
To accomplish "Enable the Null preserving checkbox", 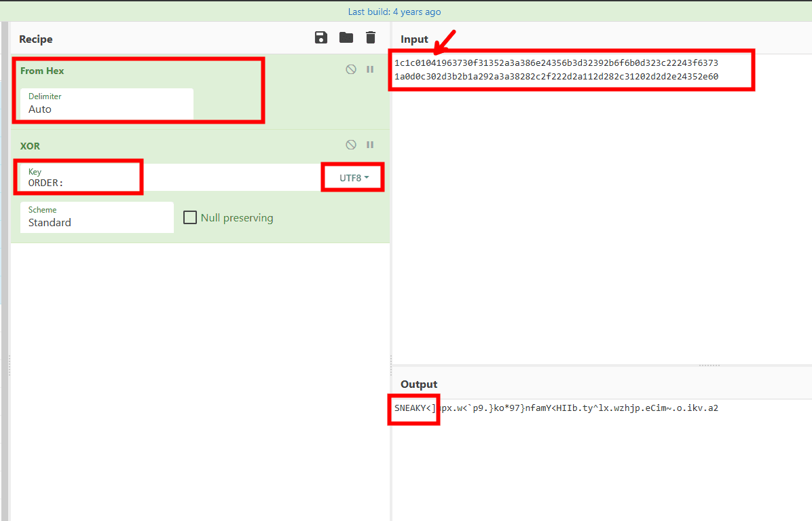I will (190, 218).
